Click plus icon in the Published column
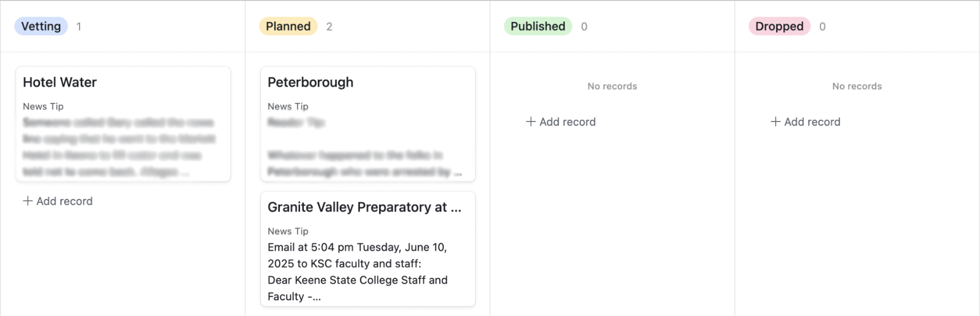The width and height of the screenshot is (980, 316). tap(531, 122)
